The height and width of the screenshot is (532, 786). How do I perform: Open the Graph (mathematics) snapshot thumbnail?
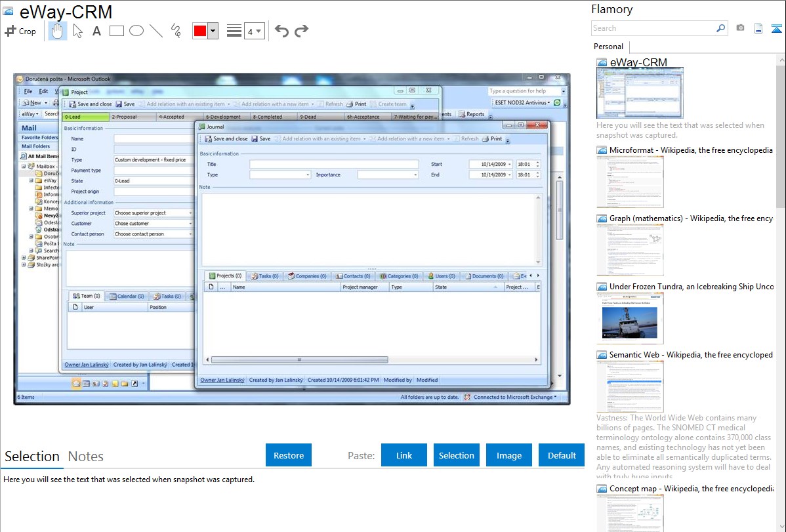point(630,250)
